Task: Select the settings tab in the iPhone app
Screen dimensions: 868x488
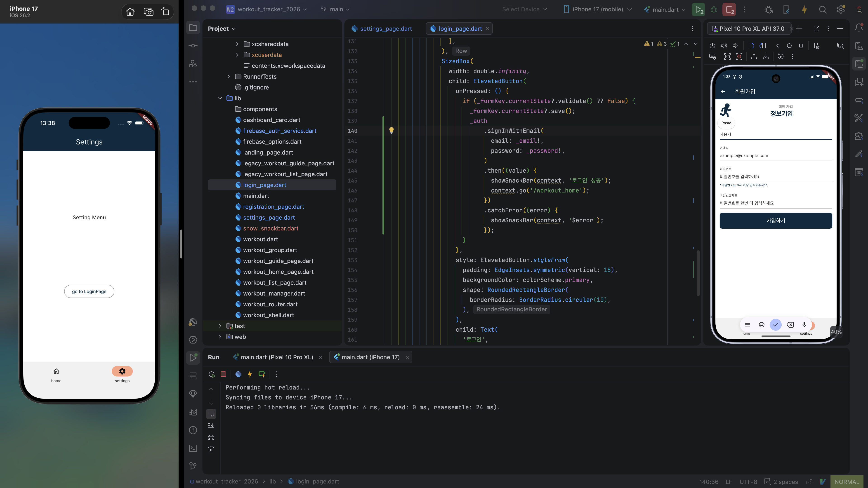Action: coord(122,375)
